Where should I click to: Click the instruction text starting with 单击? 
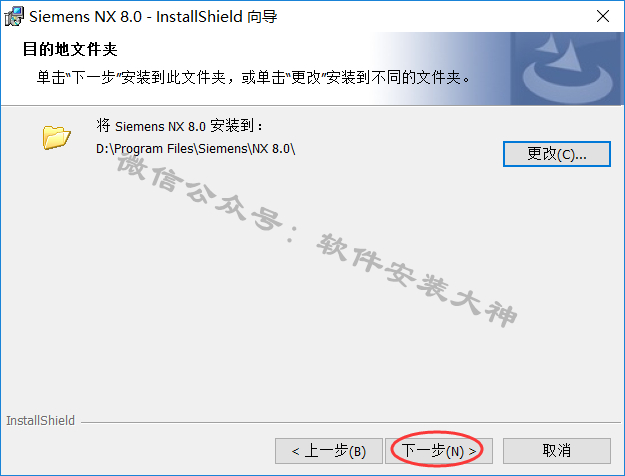pyautogui.click(x=254, y=77)
